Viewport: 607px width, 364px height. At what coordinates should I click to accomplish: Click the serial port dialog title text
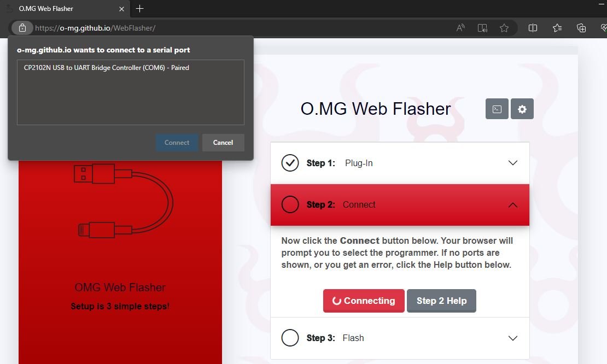click(103, 50)
